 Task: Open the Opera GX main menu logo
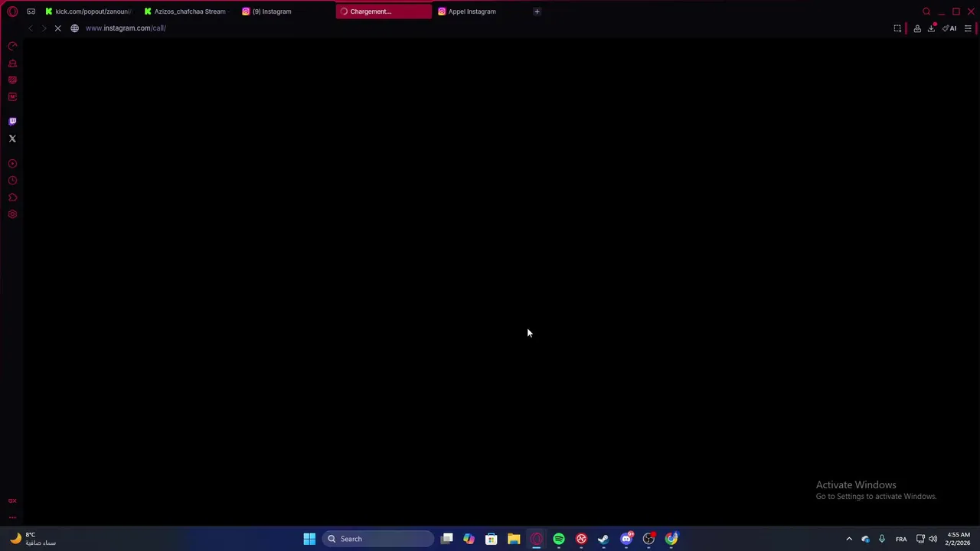(12, 11)
